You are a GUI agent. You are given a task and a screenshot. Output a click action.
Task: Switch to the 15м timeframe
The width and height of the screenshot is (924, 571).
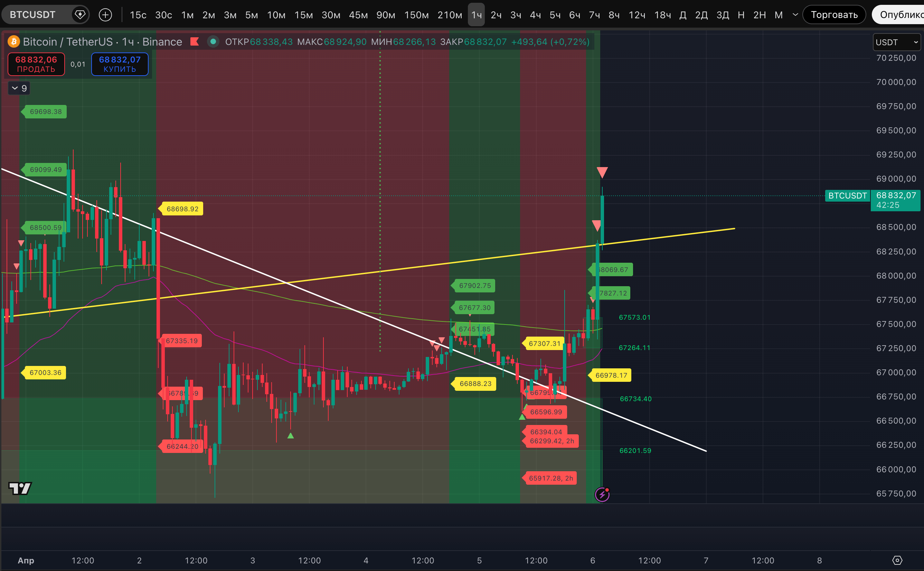303,15
